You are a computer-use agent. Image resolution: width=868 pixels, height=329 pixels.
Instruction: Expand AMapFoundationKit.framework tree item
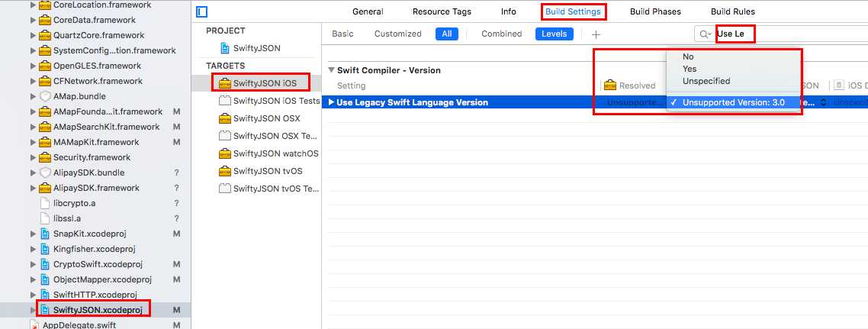click(34, 112)
